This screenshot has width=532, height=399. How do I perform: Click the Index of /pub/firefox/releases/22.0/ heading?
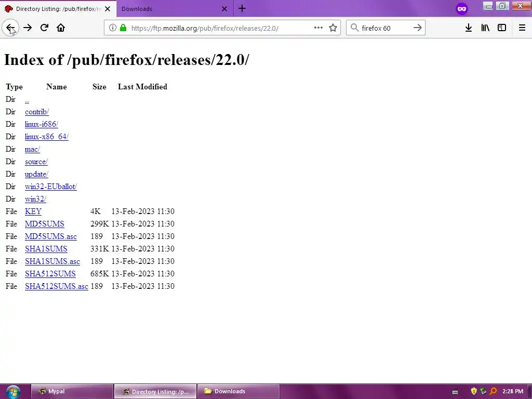(127, 60)
